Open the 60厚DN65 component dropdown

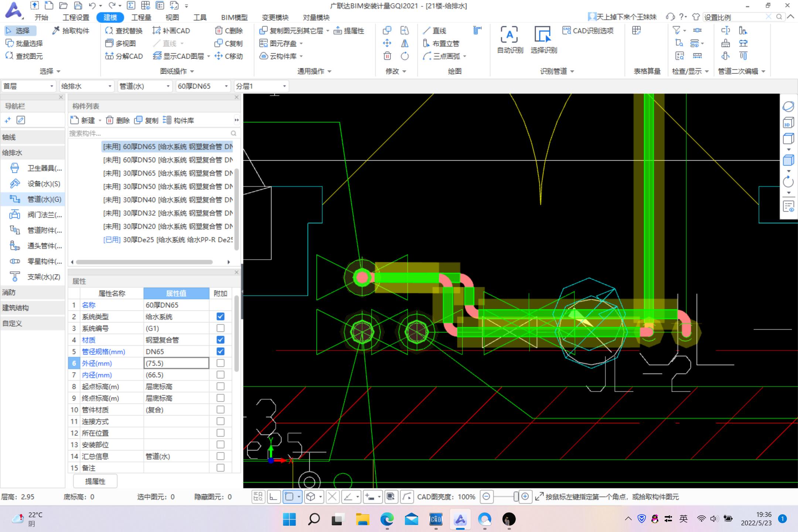point(203,86)
